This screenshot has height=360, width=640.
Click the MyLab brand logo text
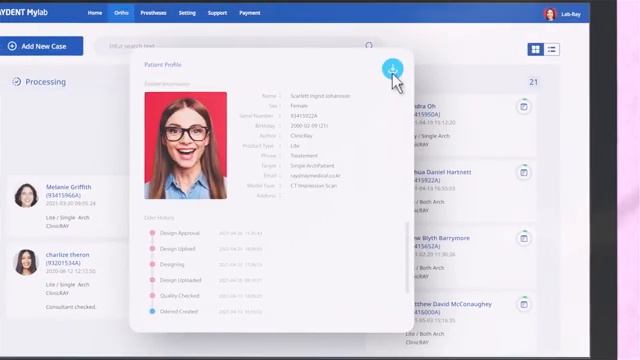[x=24, y=13]
